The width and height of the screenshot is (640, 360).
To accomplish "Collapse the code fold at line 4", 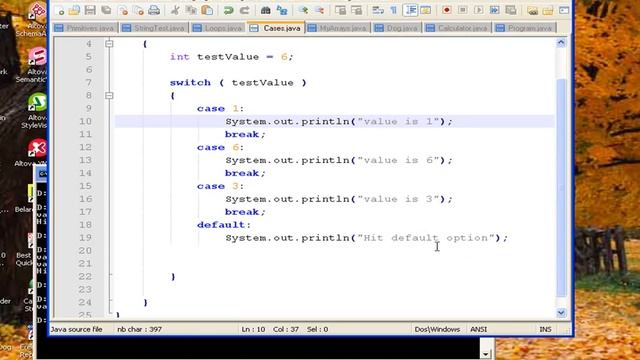I will point(109,43).
